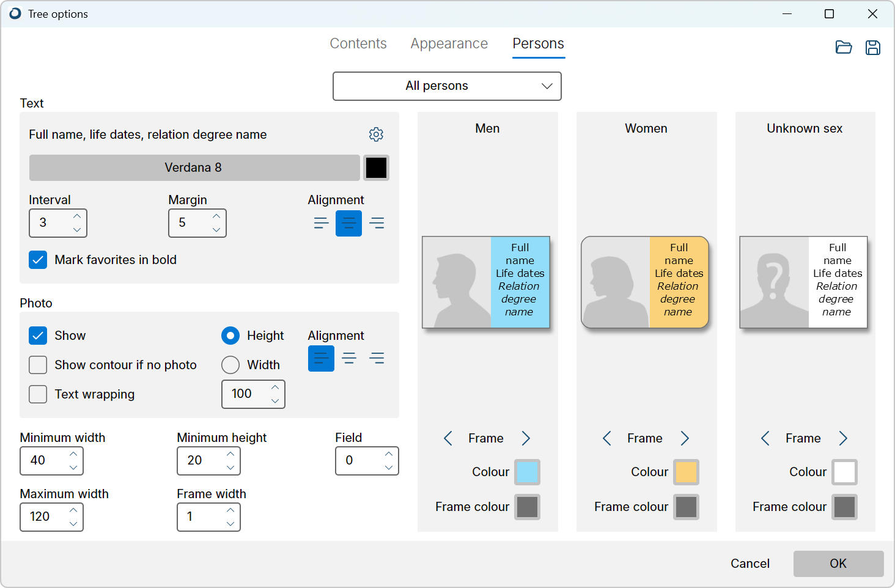895x588 pixels.
Task: Select the Width radio button for photos
Action: tap(230, 365)
